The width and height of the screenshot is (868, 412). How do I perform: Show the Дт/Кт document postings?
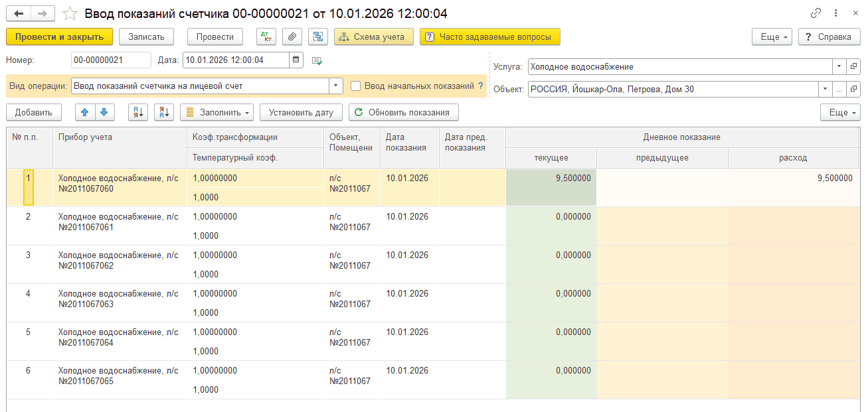pos(266,36)
